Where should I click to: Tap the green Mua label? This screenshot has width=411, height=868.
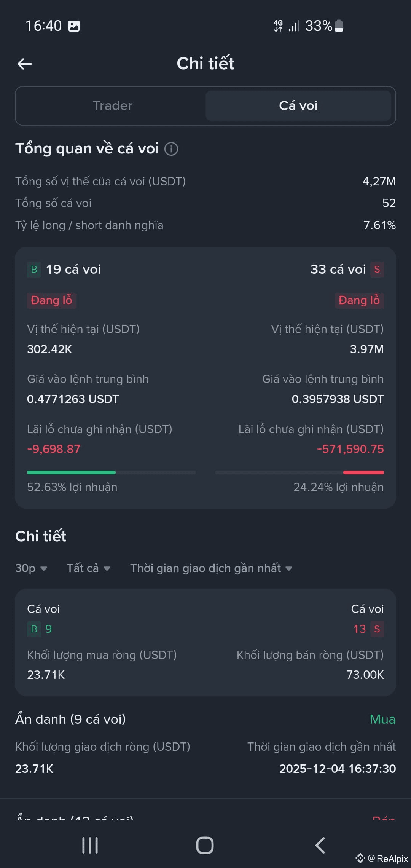pos(382,719)
